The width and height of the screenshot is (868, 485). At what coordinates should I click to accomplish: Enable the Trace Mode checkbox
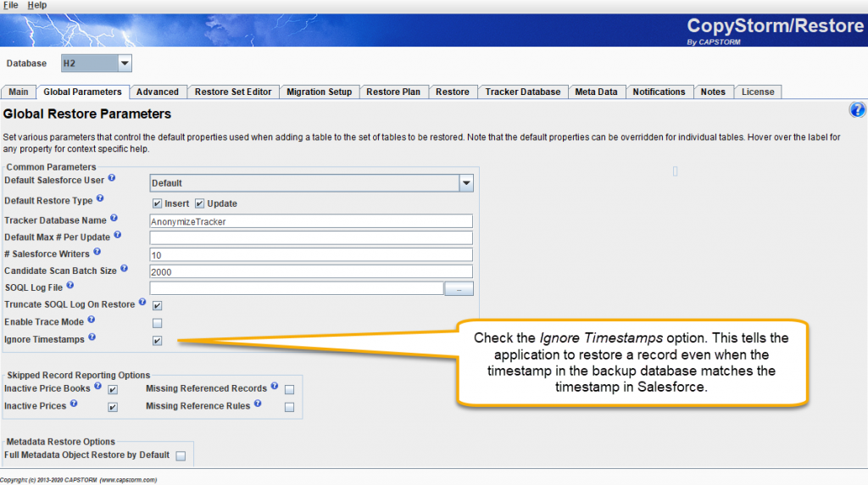(157, 323)
